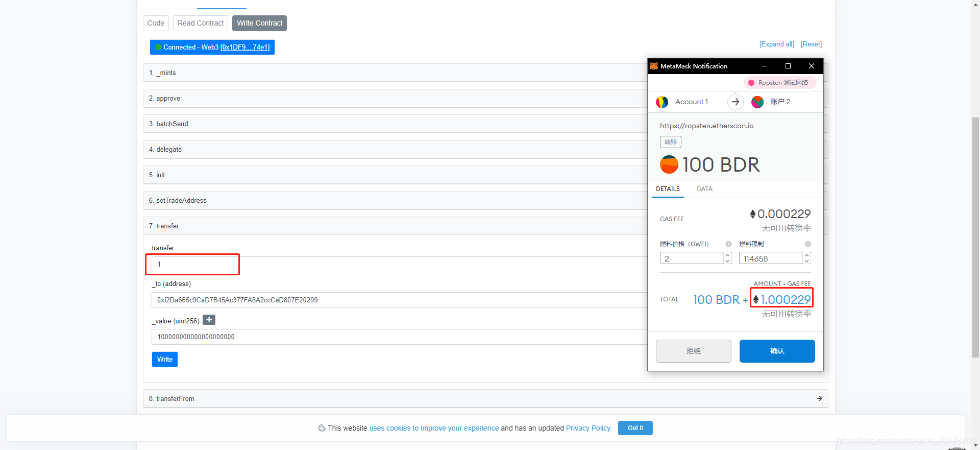The width and height of the screenshot is (980, 450).
Task: Click the gas limit 114658 input
Action: pyautogui.click(x=771, y=258)
